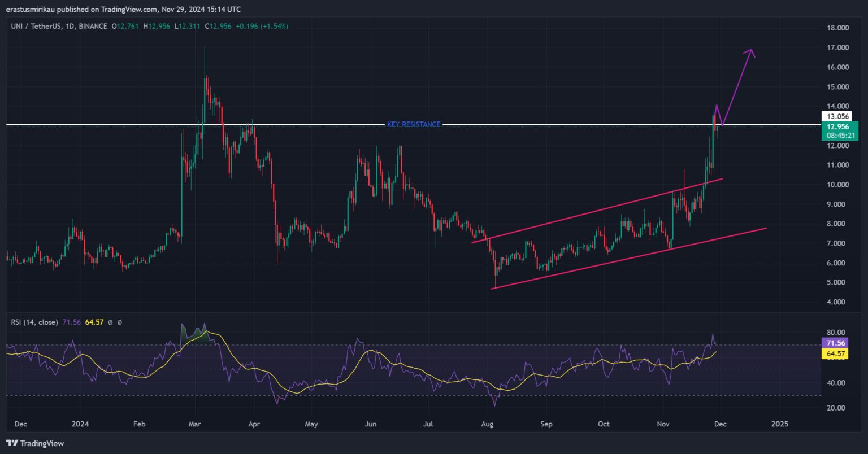Click the 13.056 price label on right axis
The height and width of the screenshot is (454, 868).
click(x=839, y=116)
